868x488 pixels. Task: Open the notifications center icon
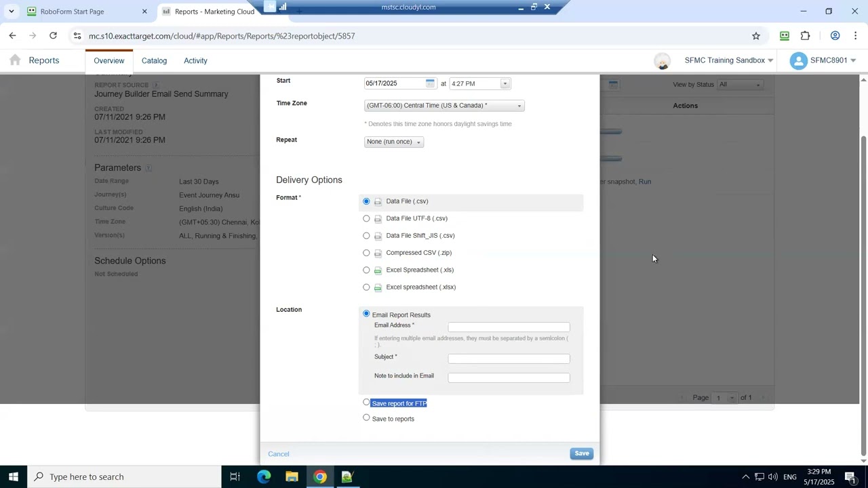point(850,477)
